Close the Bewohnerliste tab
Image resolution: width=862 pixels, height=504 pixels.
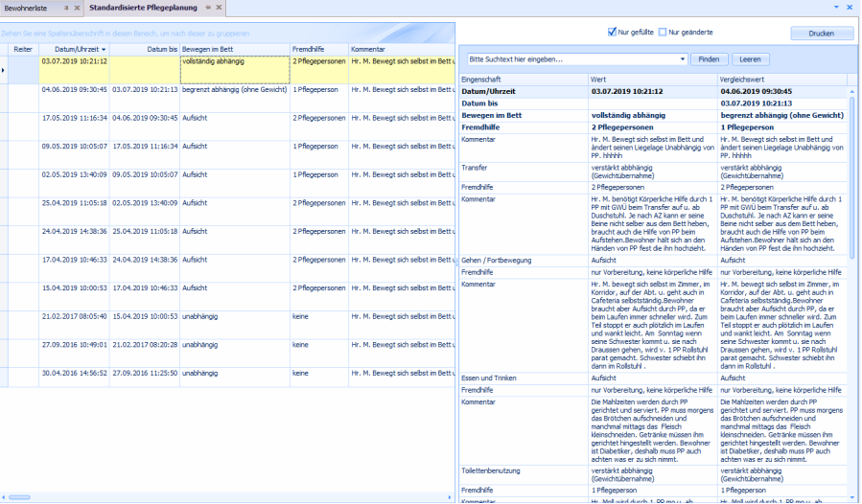77,8
